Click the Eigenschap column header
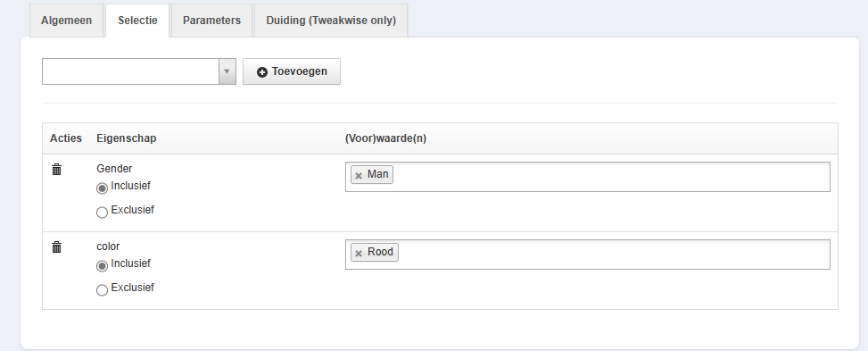868x351 pixels. click(x=126, y=138)
